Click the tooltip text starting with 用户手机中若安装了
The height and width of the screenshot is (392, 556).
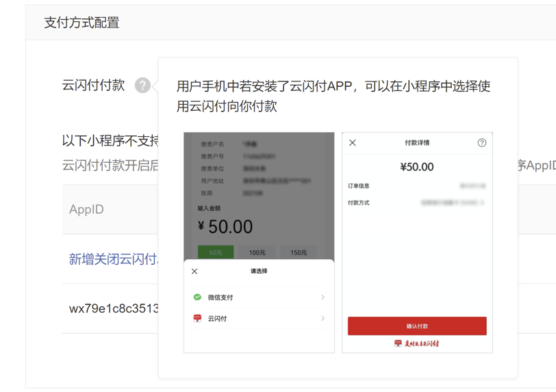(x=333, y=96)
